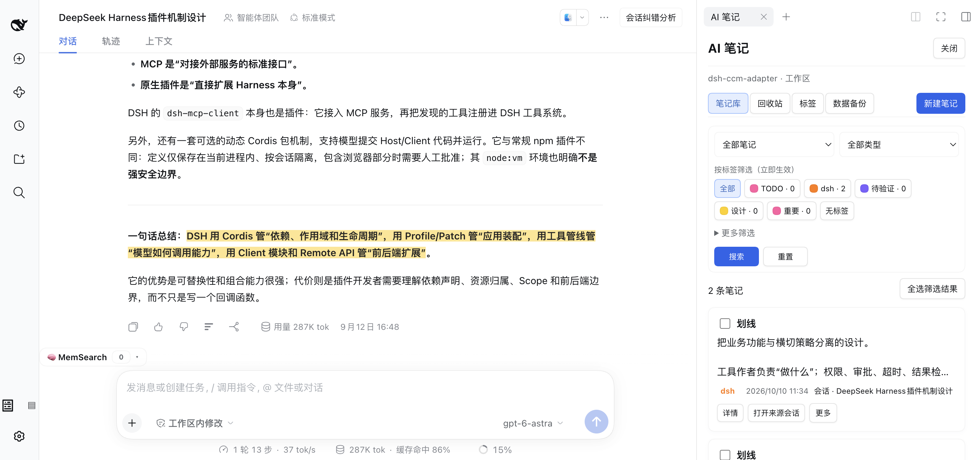Thumbs down the assistant reply
This screenshot has width=980, height=460.
pos(184,327)
